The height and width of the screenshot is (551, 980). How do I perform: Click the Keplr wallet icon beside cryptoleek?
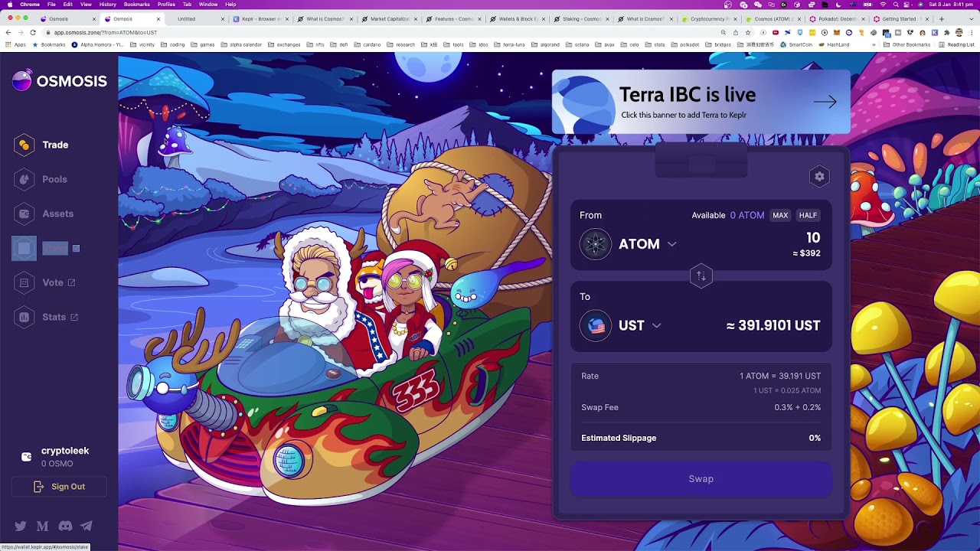26,457
